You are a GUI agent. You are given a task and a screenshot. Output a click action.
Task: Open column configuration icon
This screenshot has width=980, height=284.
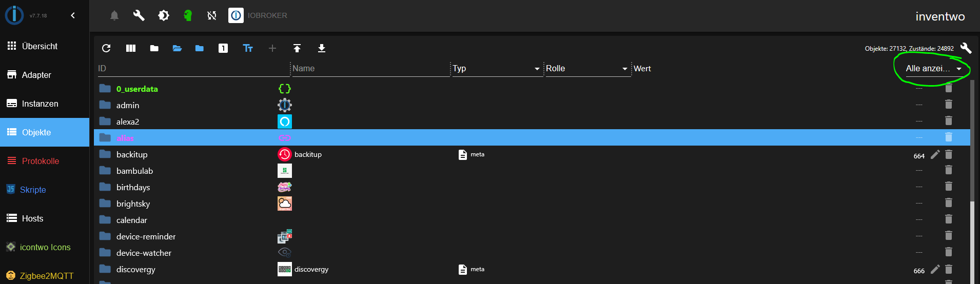tap(131, 48)
